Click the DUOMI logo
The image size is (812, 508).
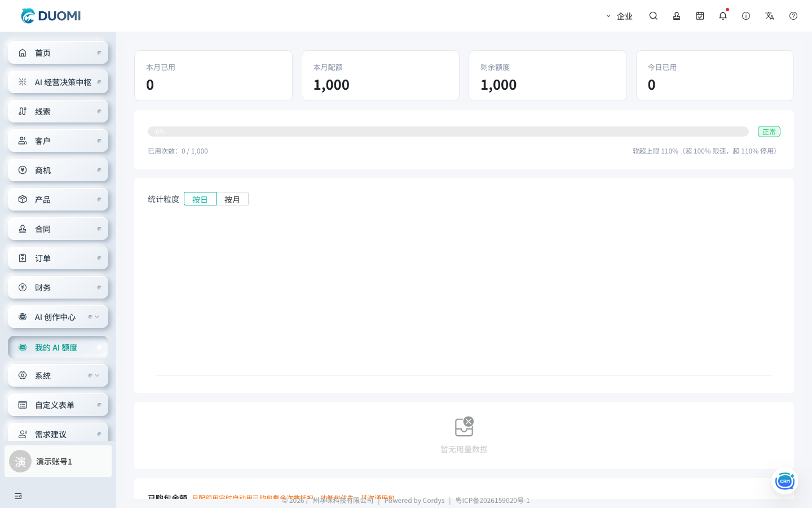tap(51, 16)
